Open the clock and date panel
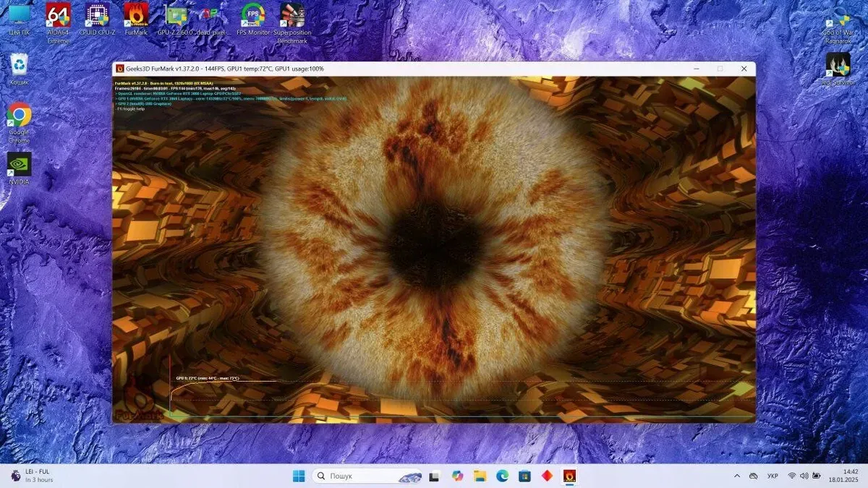Image resolution: width=868 pixels, height=488 pixels. click(830, 476)
